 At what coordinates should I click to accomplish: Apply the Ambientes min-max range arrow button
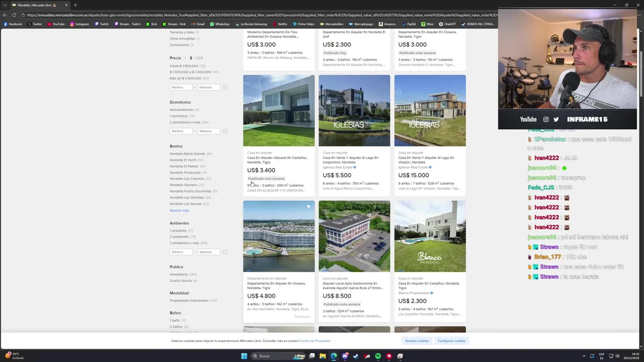pyautogui.click(x=225, y=252)
